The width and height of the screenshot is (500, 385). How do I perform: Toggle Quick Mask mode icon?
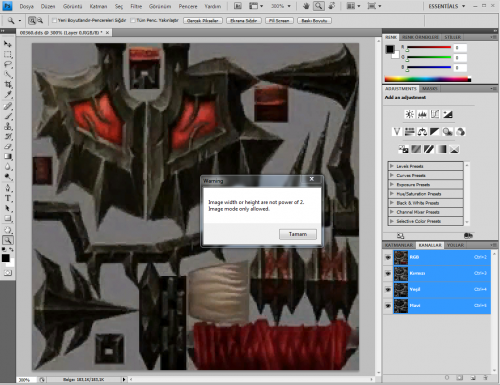pos(7,273)
